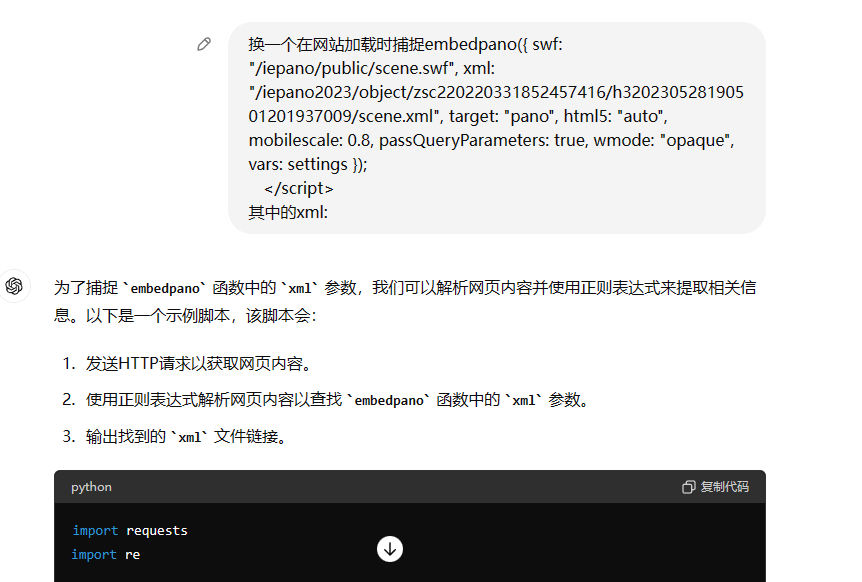Click the 'import requests' code line
Viewport: 862px width, 582px height.
(x=130, y=530)
